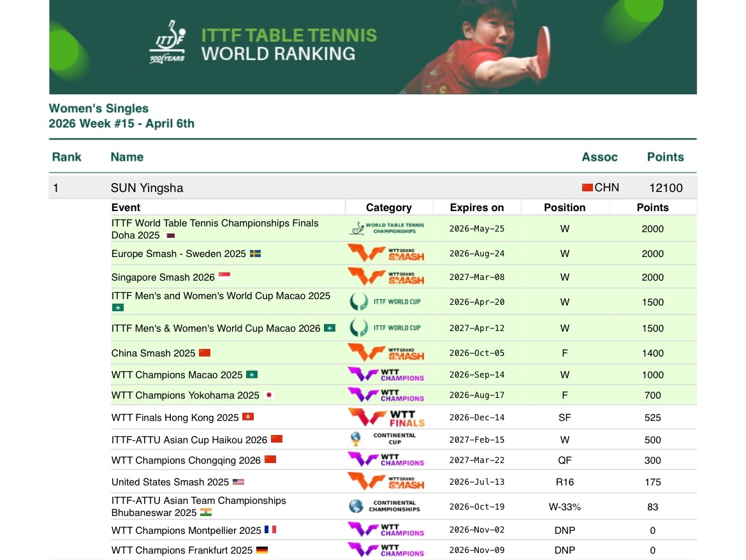The height and width of the screenshot is (560, 746).
Task: Click the 83 points value
Action: click(x=653, y=506)
